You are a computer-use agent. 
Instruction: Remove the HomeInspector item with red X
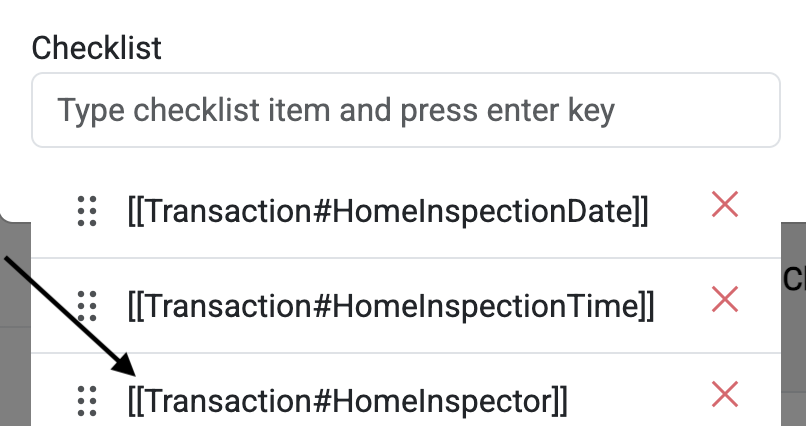point(724,394)
